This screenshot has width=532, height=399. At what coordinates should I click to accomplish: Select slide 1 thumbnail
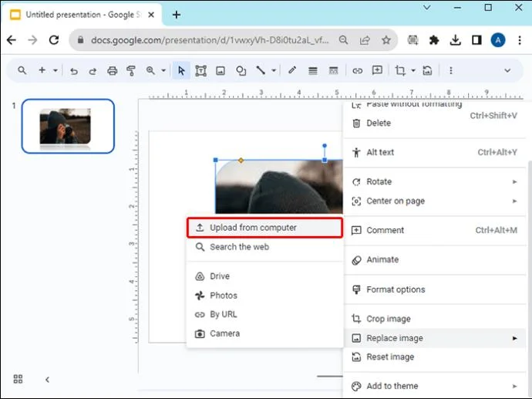68,126
